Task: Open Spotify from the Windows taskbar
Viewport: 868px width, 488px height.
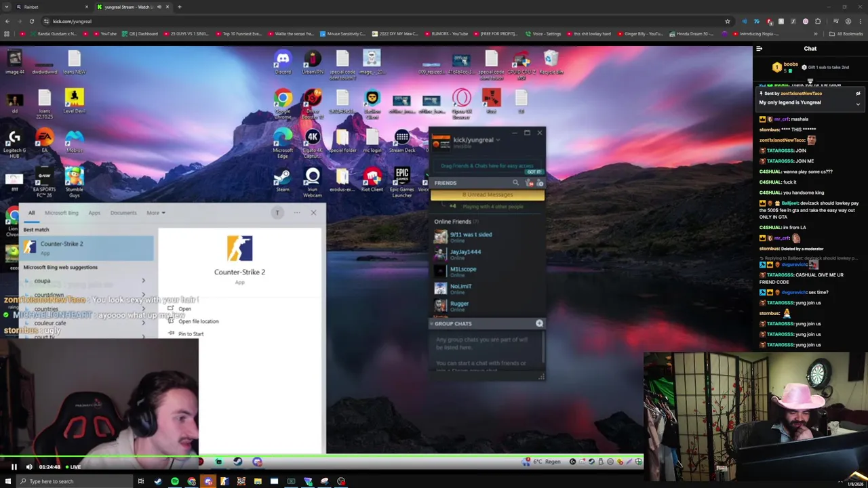Action: [175, 481]
